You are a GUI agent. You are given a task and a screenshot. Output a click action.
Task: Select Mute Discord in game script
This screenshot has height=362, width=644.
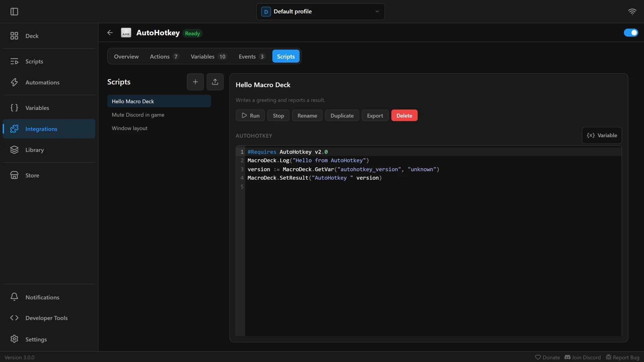pos(159,115)
